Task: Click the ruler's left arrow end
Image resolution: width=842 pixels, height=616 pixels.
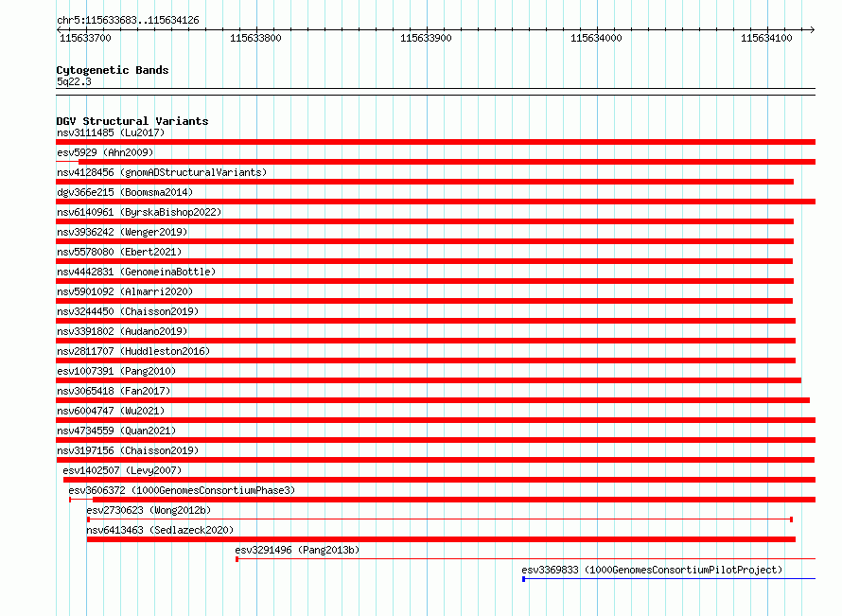Action: point(59,30)
